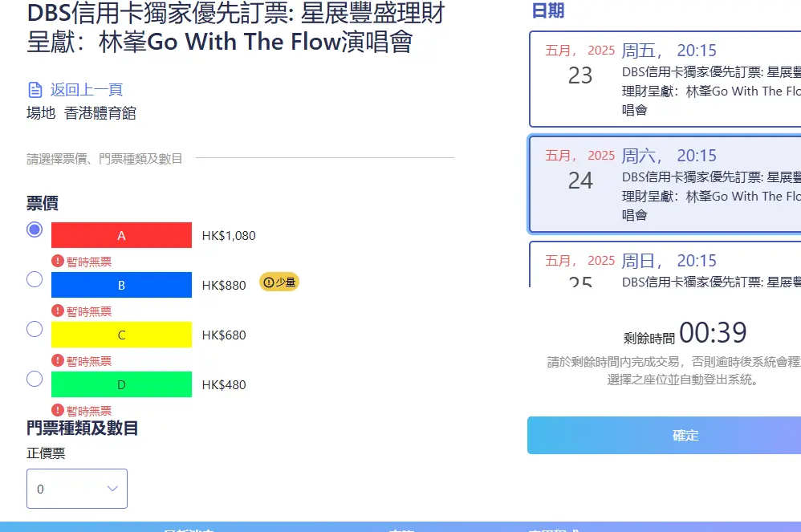Select the price A HK$1,080 radio button

(35, 229)
